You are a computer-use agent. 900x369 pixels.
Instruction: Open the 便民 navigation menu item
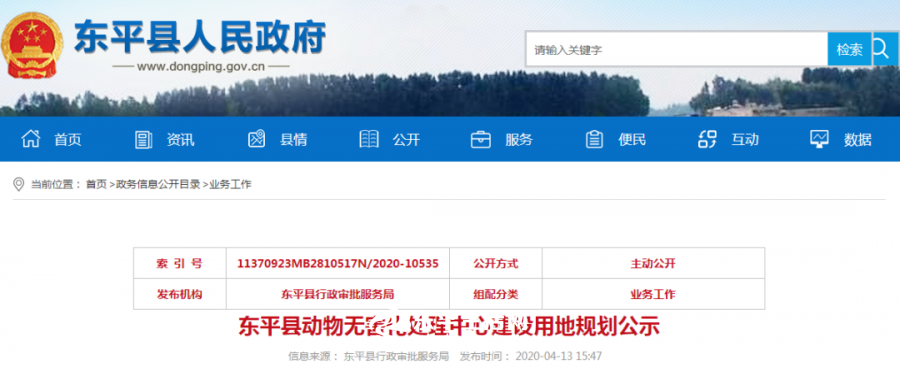632,139
